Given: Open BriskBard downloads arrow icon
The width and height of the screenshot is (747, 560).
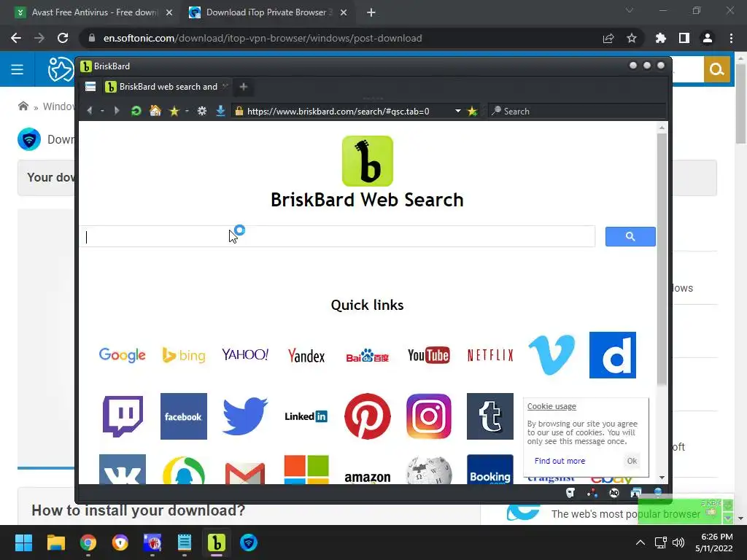Looking at the screenshot, I should [x=220, y=111].
